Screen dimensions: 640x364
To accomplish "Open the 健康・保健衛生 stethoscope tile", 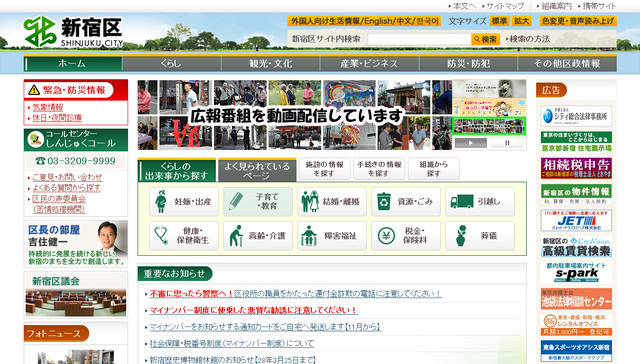I will click(184, 236).
